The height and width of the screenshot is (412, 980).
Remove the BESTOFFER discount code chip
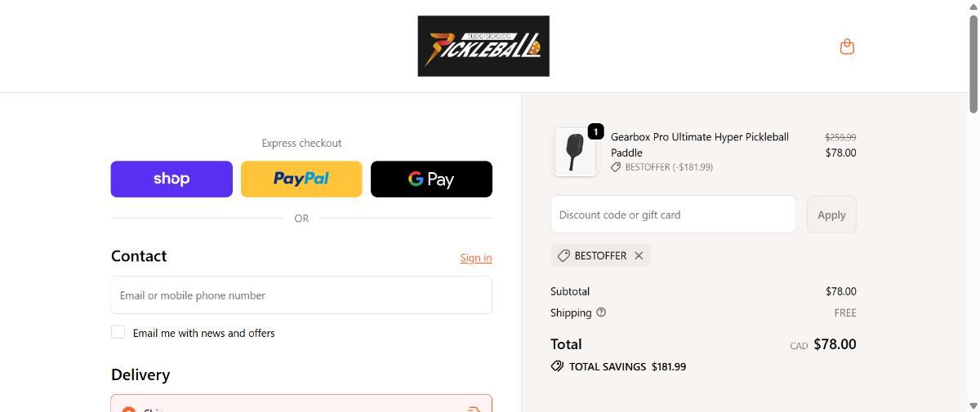pos(639,255)
